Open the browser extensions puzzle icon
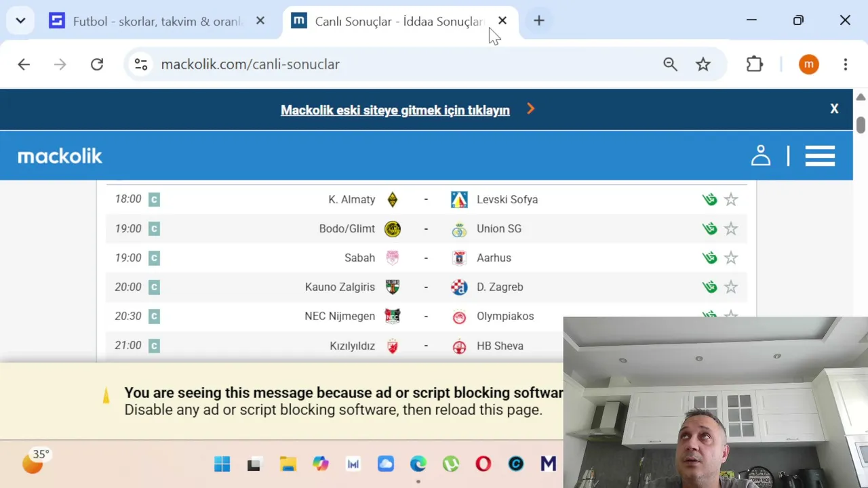868x488 pixels. tap(755, 64)
